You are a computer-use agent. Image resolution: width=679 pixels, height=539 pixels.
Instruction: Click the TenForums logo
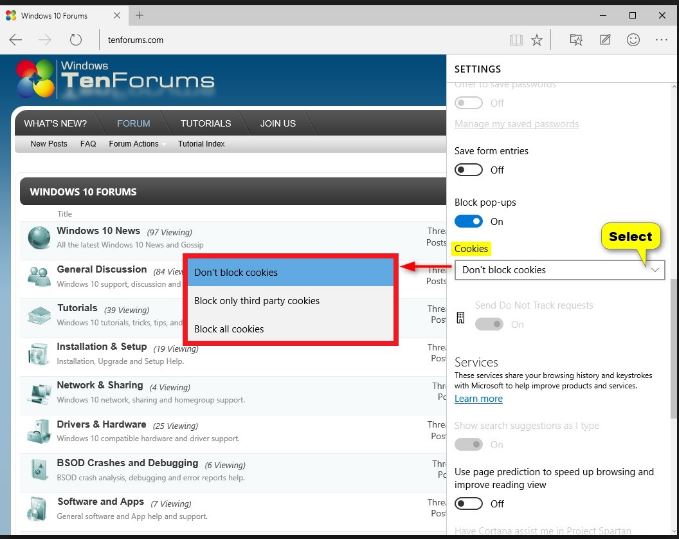(x=116, y=79)
